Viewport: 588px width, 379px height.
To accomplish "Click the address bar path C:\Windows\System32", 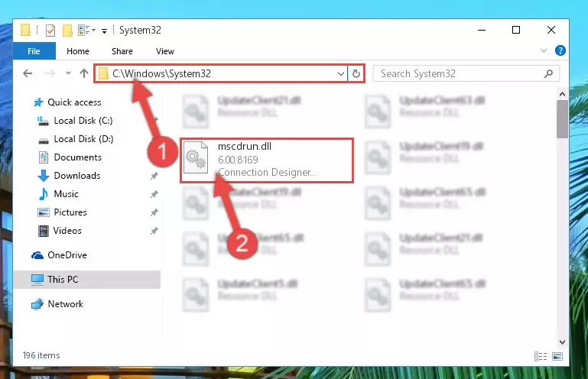I will tap(161, 73).
